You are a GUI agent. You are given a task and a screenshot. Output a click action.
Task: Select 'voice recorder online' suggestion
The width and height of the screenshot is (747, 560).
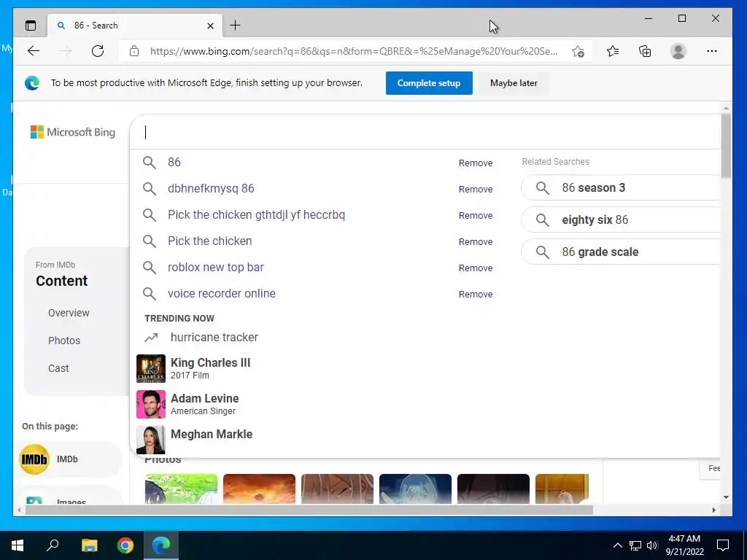click(222, 293)
